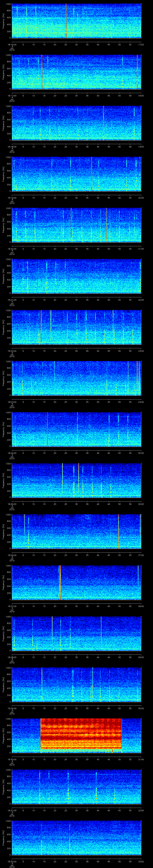Click the "26:00" end time label
Image resolution: width=153 pixels, height=868 pixels.
pyautogui.click(x=141, y=504)
